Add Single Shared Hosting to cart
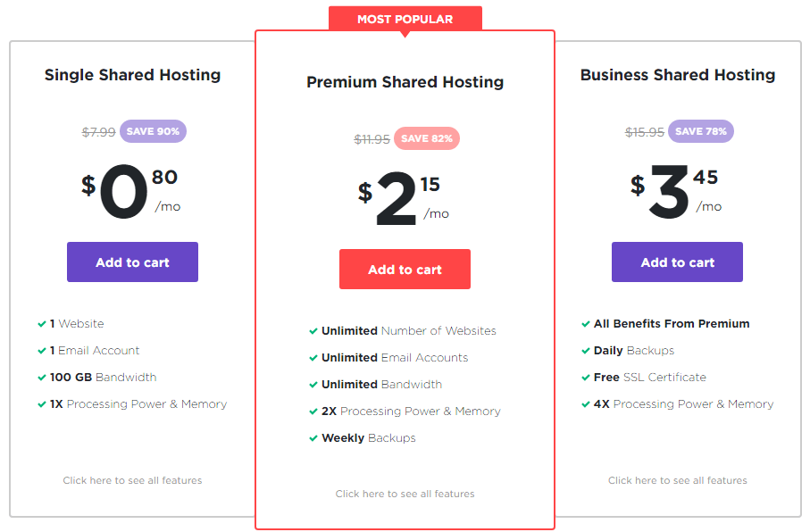This screenshot has width=810, height=532. click(x=132, y=262)
